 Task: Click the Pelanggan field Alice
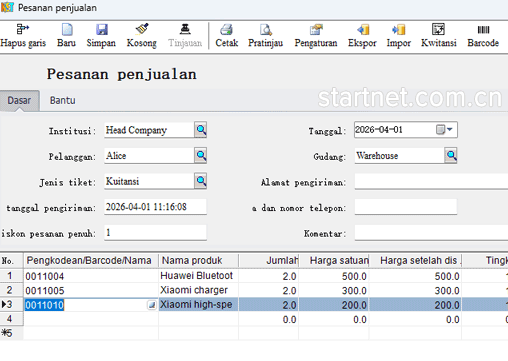(x=149, y=156)
